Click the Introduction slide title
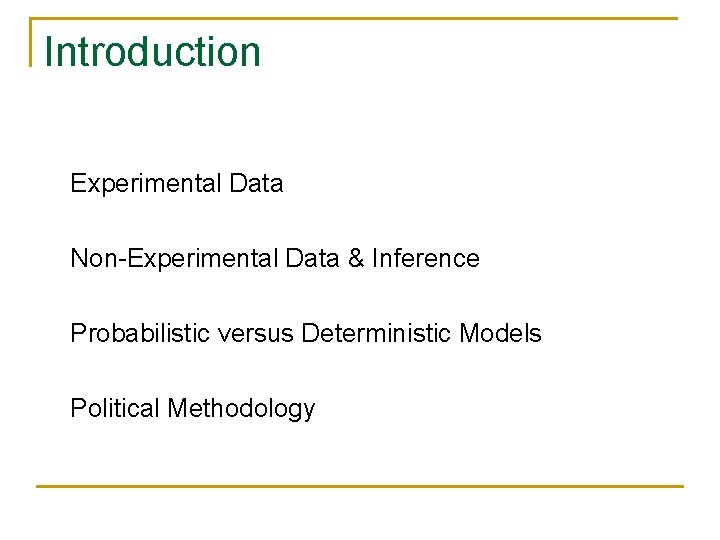720x540 pixels. pyautogui.click(x=153, y=52)
